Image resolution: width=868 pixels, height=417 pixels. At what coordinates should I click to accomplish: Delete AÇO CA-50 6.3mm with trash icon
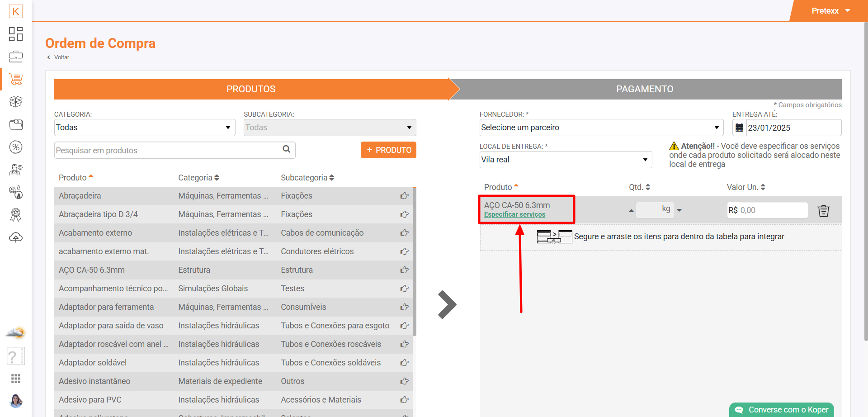pos(823,211)
